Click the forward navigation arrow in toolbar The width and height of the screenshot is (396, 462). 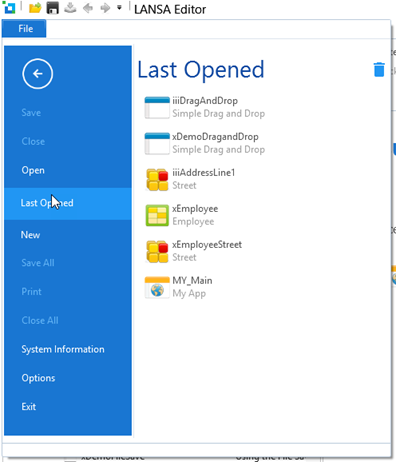tap(105, 8)
